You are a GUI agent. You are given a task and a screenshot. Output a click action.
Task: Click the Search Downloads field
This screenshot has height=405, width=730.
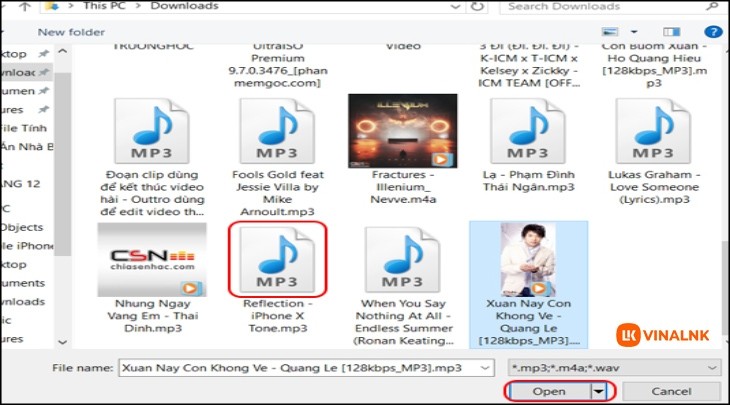click(600, 6)
